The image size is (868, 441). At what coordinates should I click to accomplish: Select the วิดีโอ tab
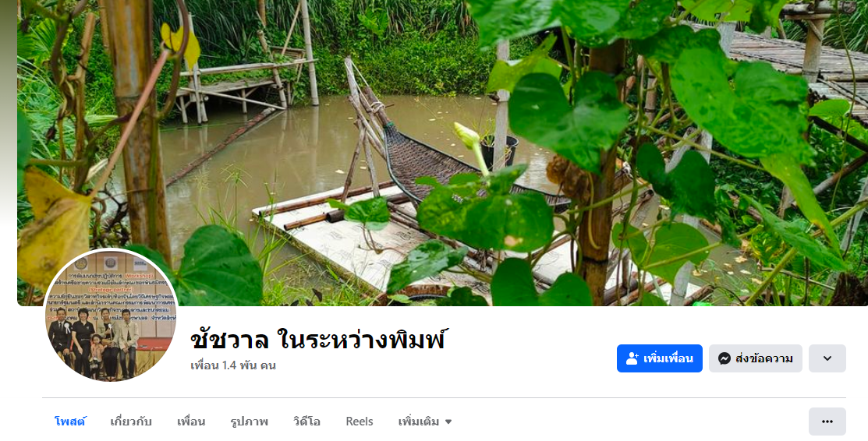306,422
